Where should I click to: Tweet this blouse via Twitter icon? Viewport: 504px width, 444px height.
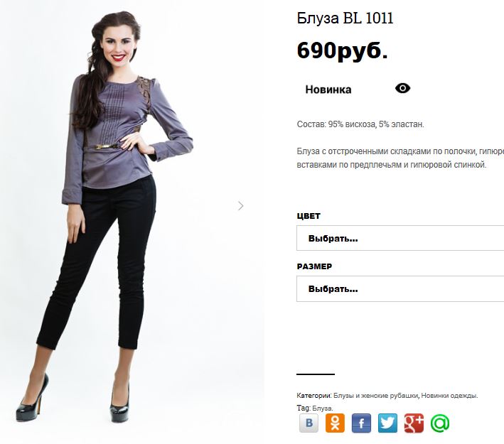pyautogui.click(x=387, y=423)
